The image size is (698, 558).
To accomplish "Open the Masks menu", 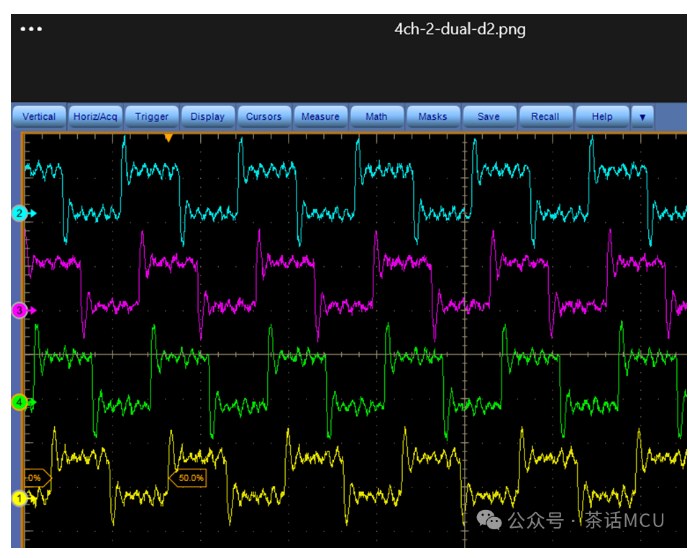I will (x=433, y=117).
